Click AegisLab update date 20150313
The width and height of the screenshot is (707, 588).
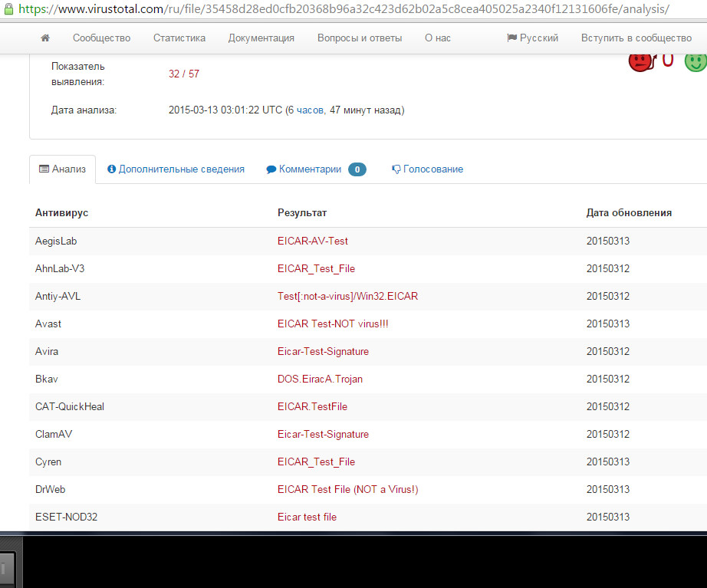point(608,241)
